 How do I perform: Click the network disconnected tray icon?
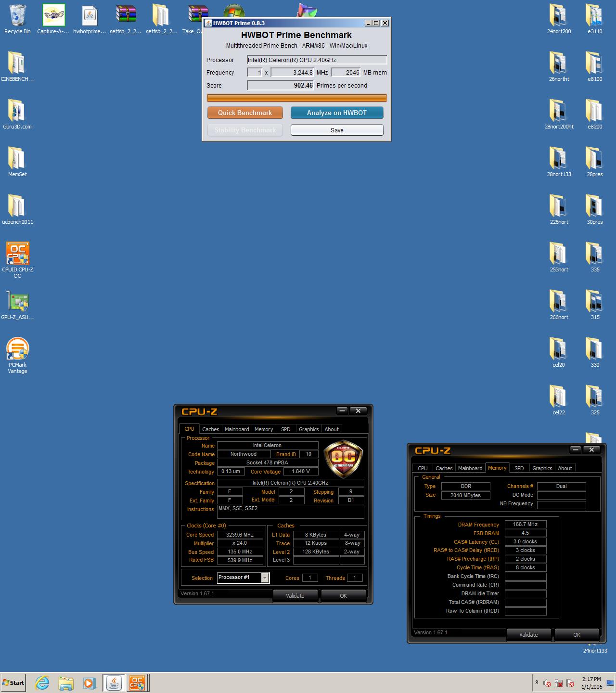point(559,683)
